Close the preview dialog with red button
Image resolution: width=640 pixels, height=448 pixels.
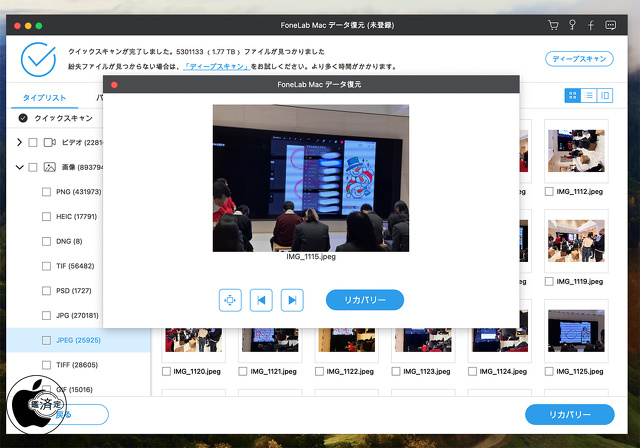point(114,85)
